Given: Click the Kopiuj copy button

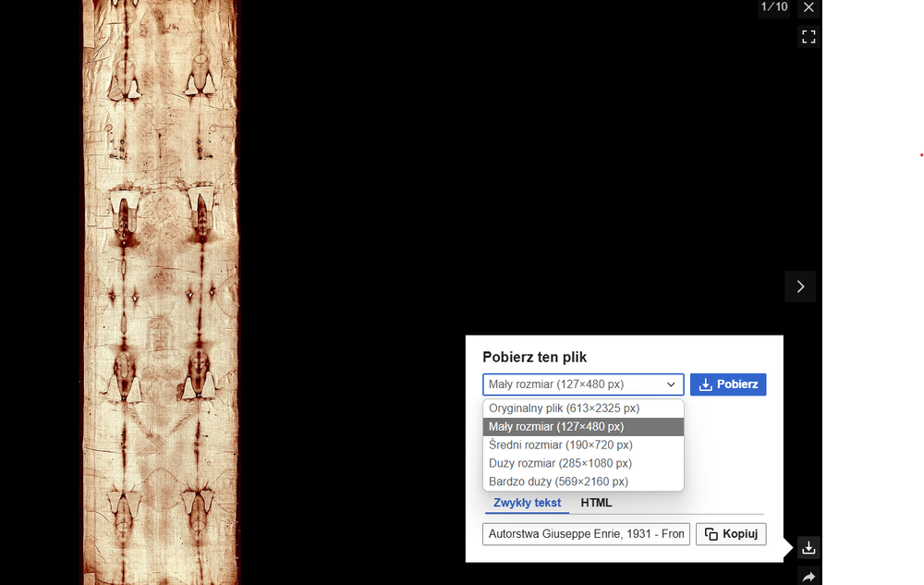Looking at the screenshot, I should [x=730, y=534].
